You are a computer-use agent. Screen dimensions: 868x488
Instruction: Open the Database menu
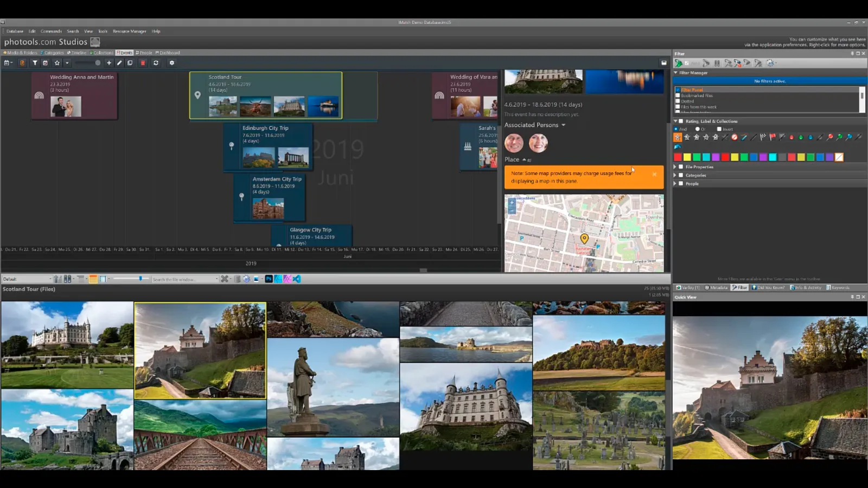(15, 31)
